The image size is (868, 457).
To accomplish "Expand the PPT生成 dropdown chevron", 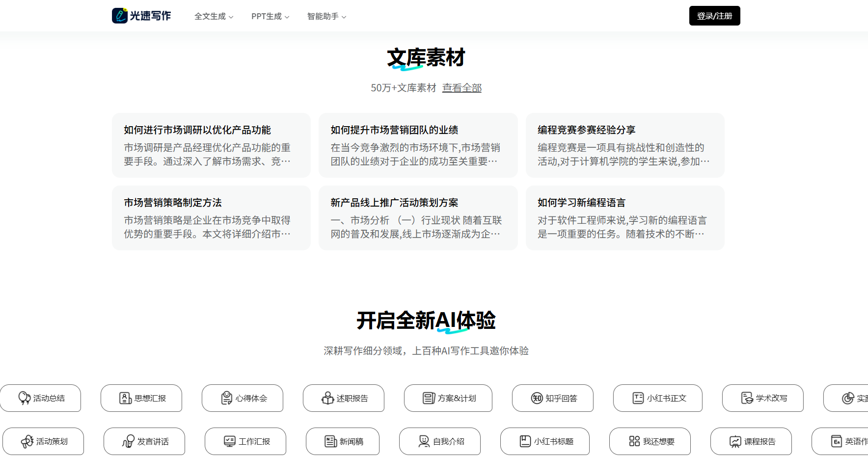I will coord(287,17).
